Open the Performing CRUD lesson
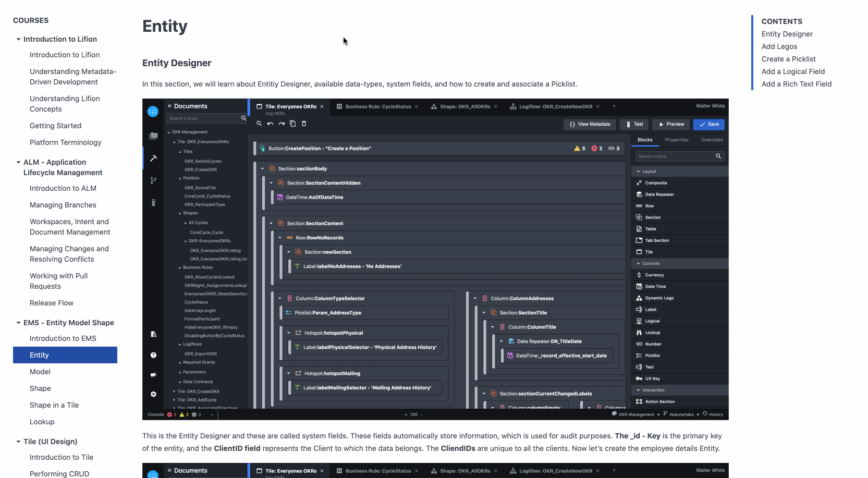Image resolution: width=868 pixels, height=478 pixels. (59, 473)
